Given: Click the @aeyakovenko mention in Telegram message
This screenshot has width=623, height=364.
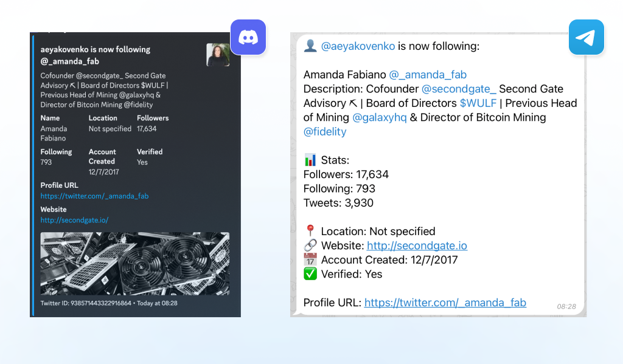Looking at the screenshot, I should coord(358,46).
